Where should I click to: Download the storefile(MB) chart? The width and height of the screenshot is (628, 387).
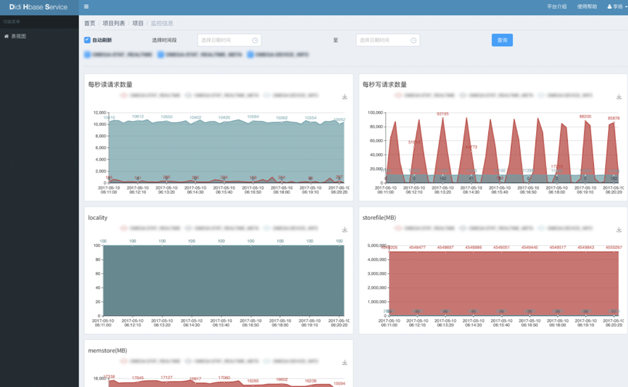619,230
